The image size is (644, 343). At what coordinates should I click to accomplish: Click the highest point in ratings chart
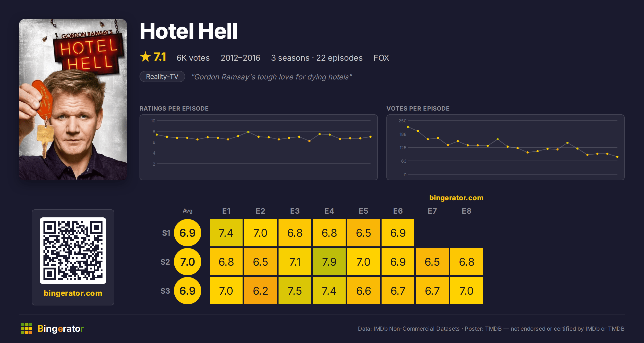click(x=248, y=132)
